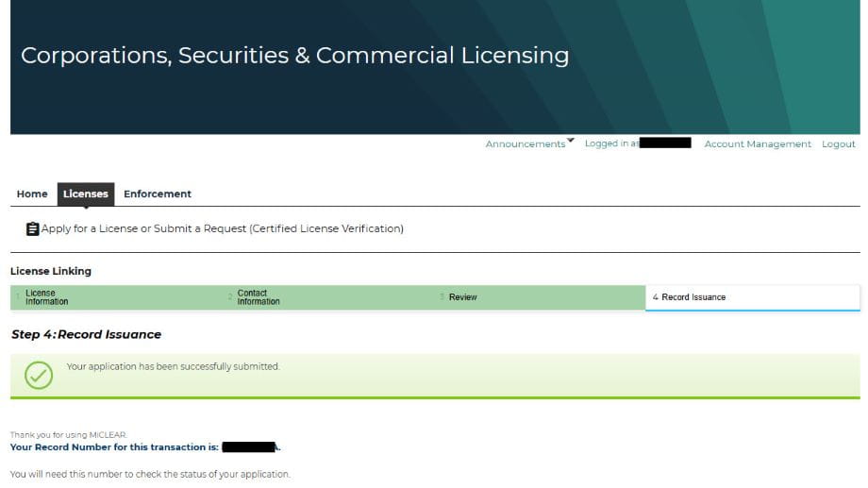Viewport: 868px width, 488px height.
Task: Click 'You will need this number' text
Action: coord(150,474)
